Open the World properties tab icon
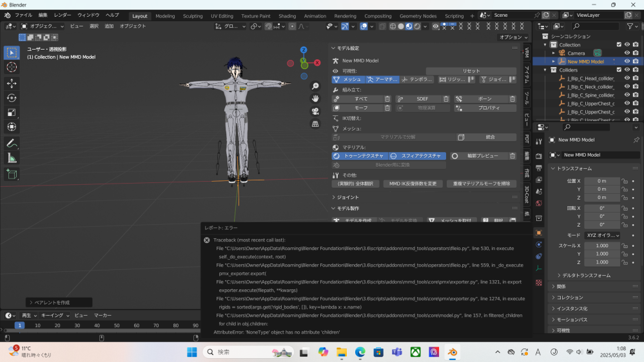Image resolution: width=644 pixels, height=362 pixels. pos(539,204)
